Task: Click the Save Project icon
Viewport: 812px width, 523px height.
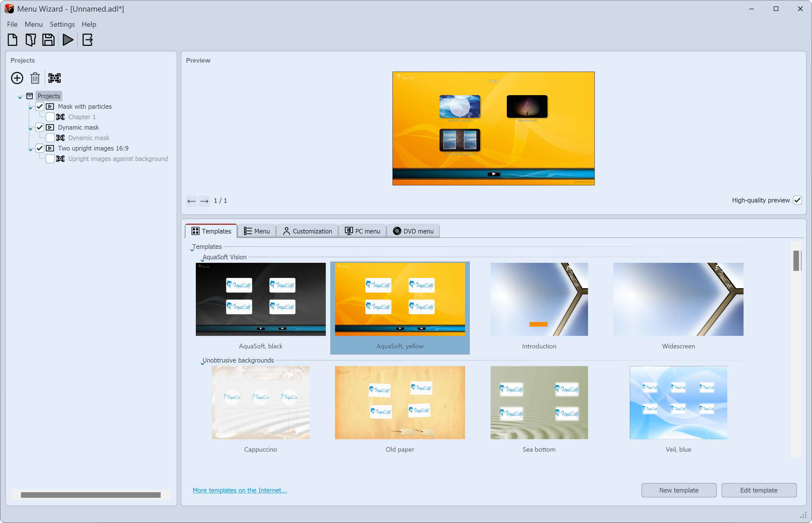Action: 49,40
